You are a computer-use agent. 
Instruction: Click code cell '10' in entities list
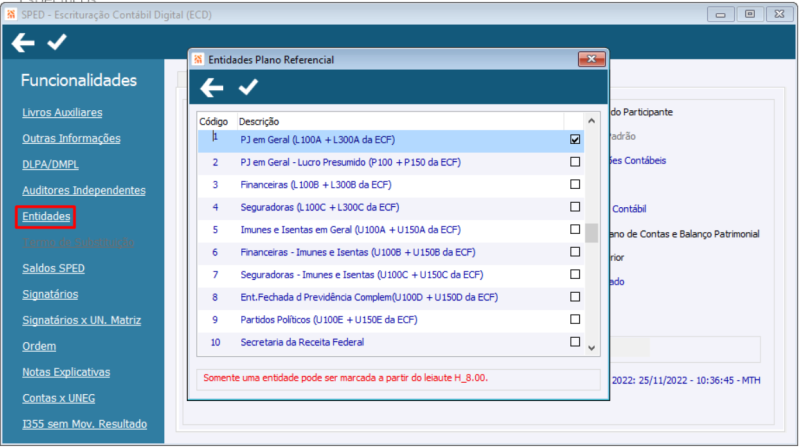tap(215, 342)
